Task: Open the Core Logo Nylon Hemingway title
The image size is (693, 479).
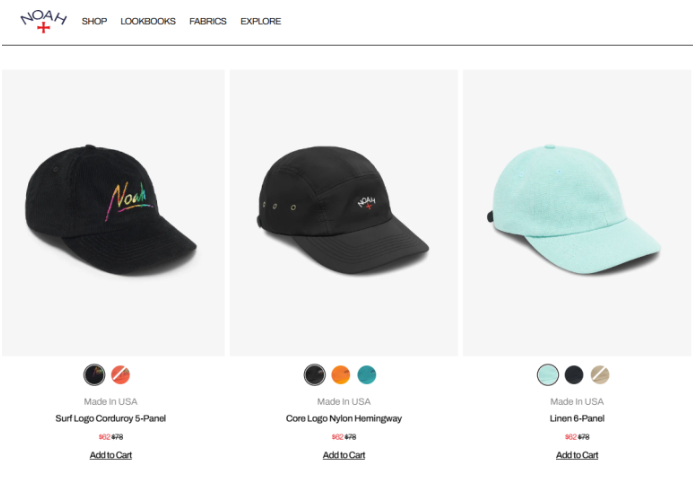Action: coord(344,418)
